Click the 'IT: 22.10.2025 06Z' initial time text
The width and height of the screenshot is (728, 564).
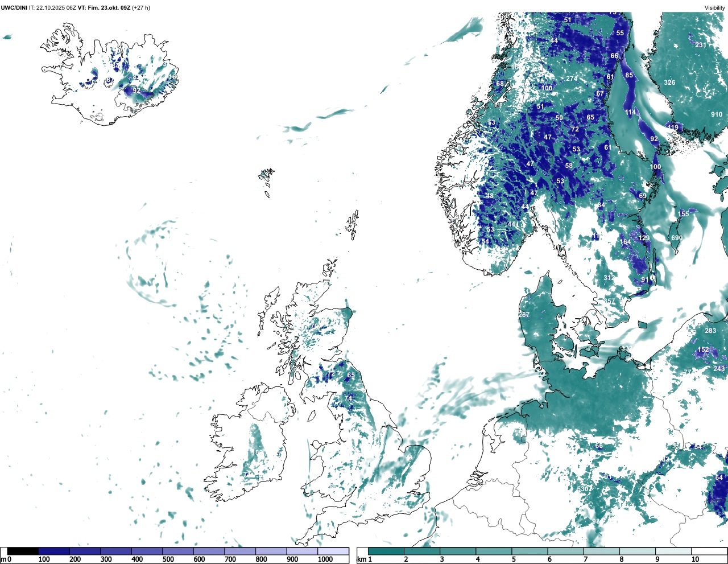52,8
